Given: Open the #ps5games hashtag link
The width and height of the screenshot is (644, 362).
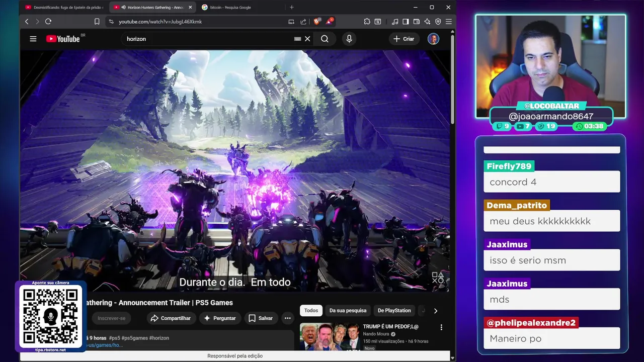Looking at the screenshot, I should coord(135,338).
